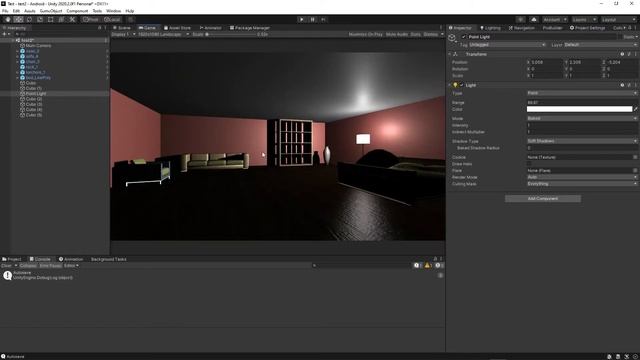This screenshot has height=360, width=640.
Task: Toggle console warning message filter
Action: point(428,265)
